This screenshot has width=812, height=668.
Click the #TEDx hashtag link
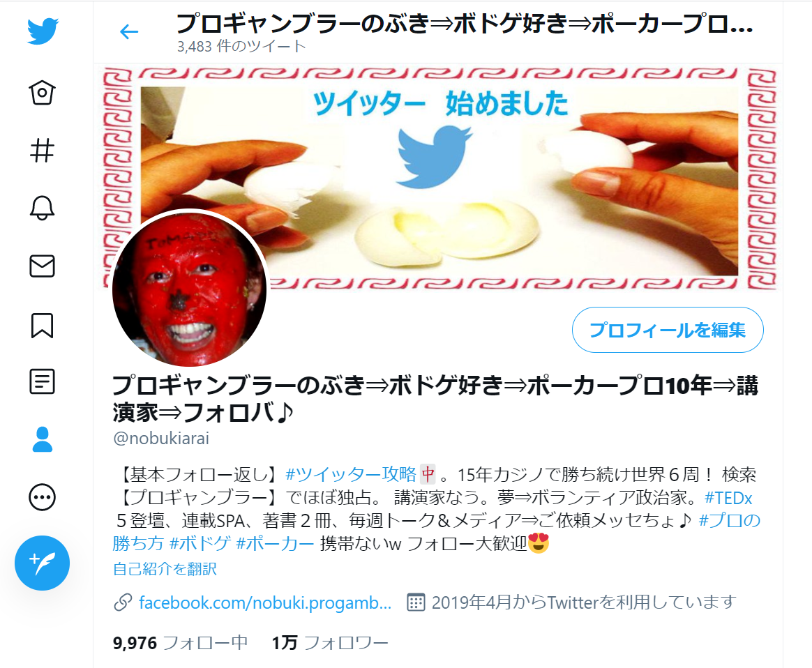728,497
